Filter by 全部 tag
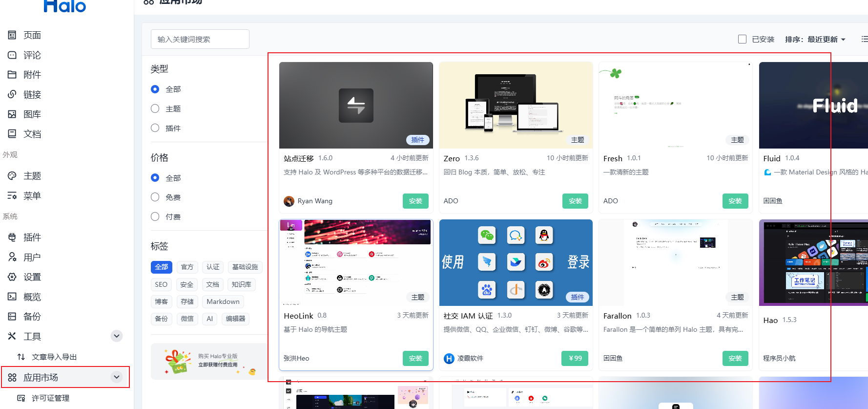The width and height of the screenshot is (868, 409). tap(162, 267)
